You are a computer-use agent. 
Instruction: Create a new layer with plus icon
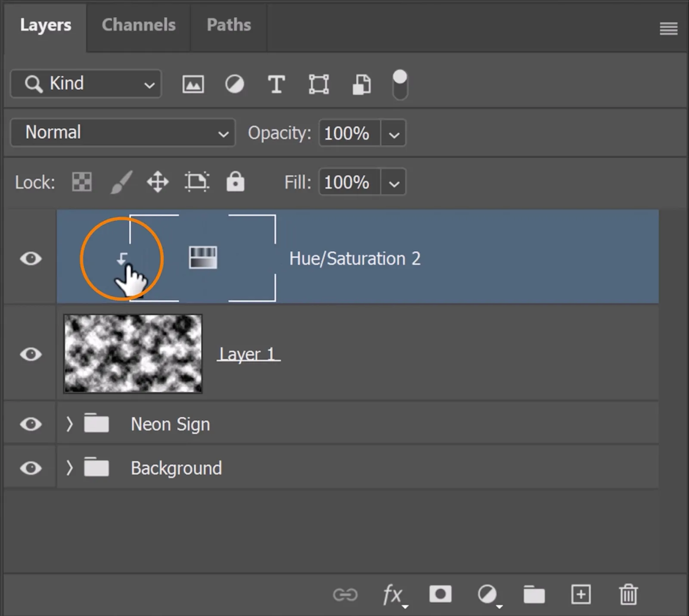point(580,594)
